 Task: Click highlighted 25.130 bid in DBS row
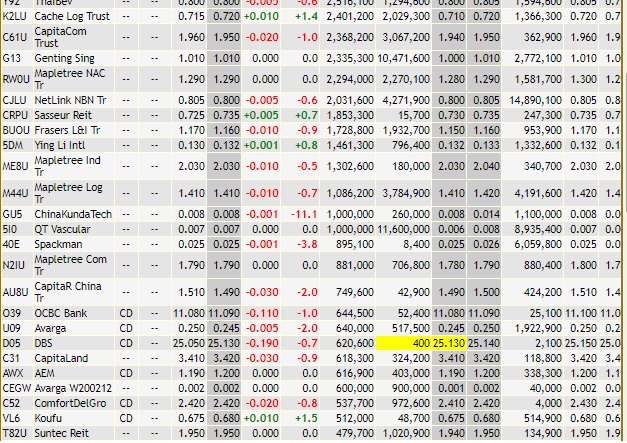coord(449,343)
